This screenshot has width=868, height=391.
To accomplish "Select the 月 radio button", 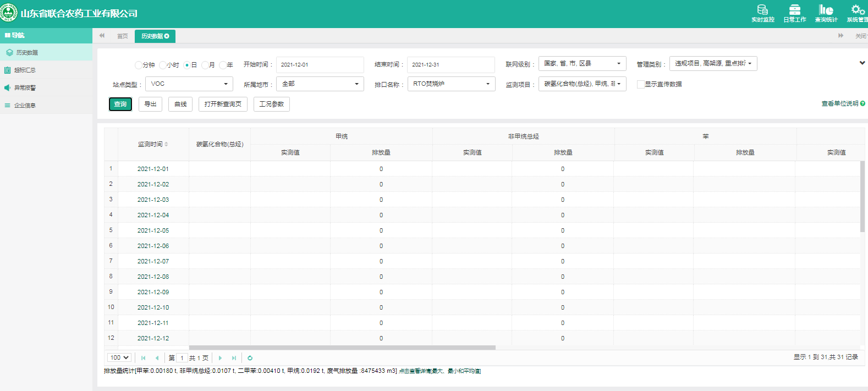I will click(205, 65).
